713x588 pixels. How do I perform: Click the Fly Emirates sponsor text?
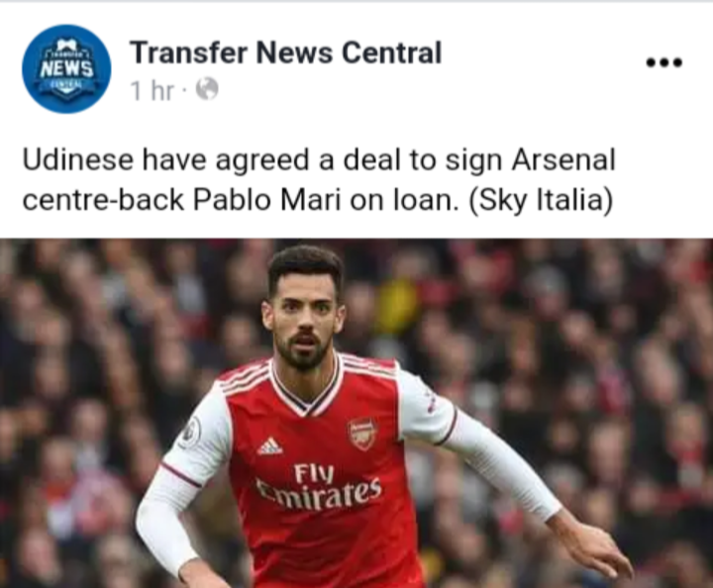pos(318,487)
